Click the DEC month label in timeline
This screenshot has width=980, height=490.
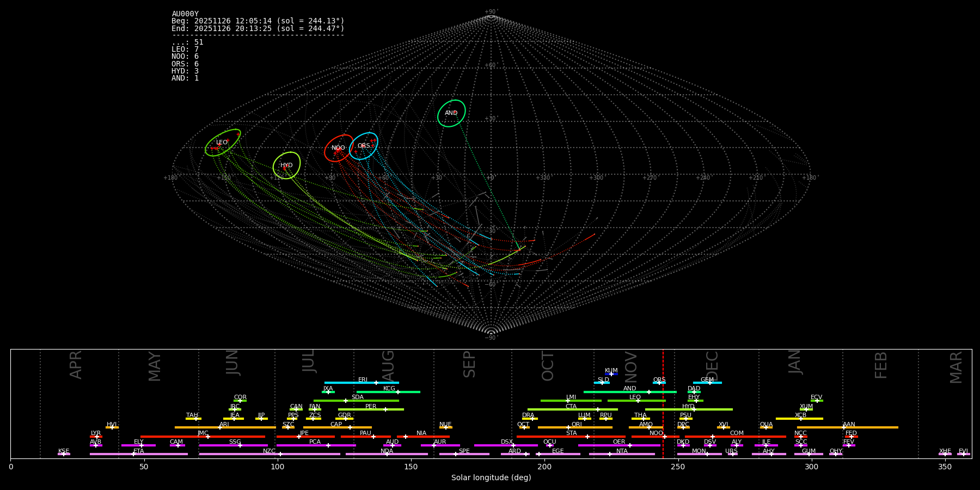[712, 365]
